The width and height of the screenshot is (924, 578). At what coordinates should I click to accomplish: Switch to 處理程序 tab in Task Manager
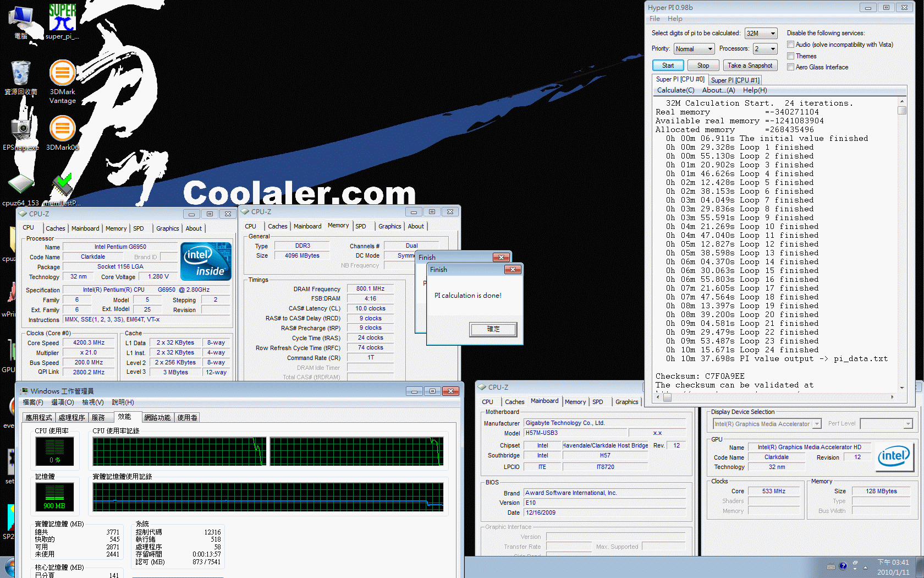[x=71, y=418]
